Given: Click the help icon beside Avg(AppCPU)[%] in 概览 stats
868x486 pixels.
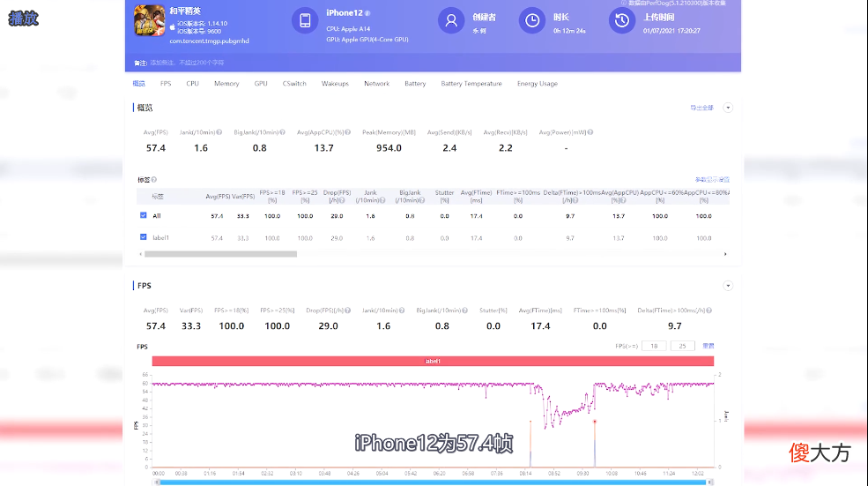Looking at the screenshot, I should (348, 132).
